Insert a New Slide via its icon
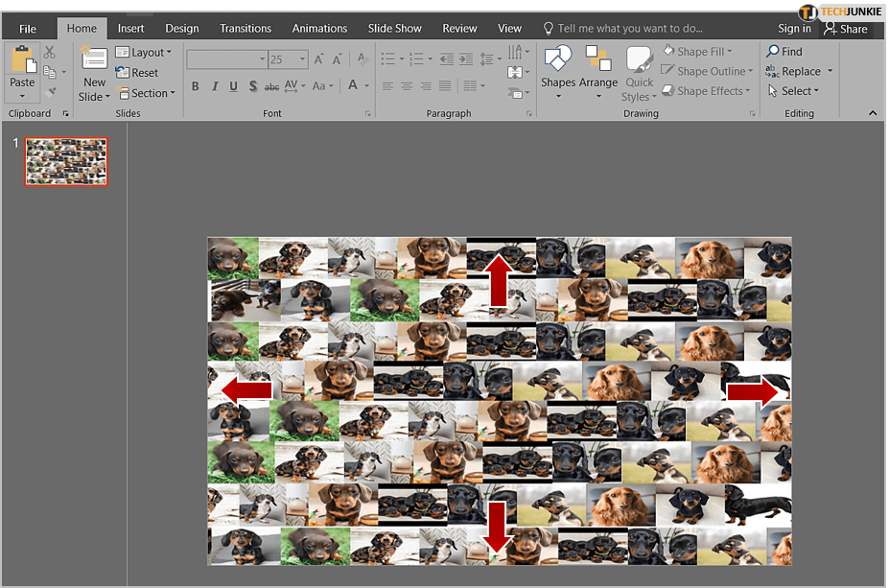The image size is (889, 588). [x=94, y=59]
